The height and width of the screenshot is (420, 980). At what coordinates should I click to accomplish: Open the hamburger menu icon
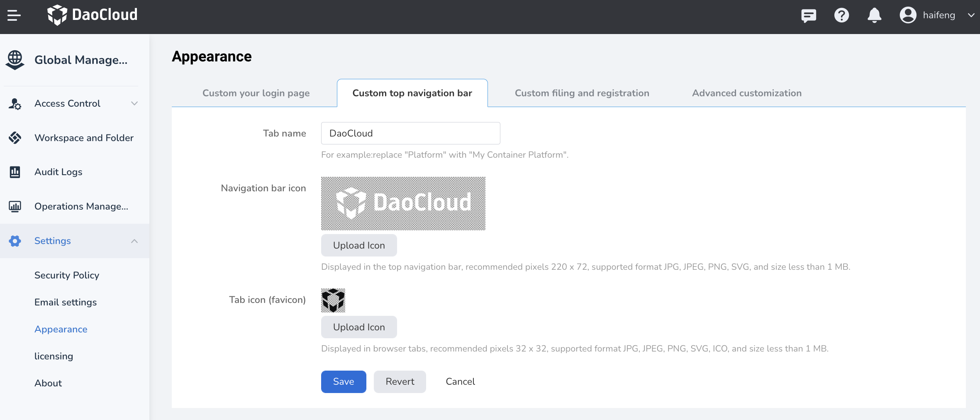pyautogui.click(x=14, y=15)
